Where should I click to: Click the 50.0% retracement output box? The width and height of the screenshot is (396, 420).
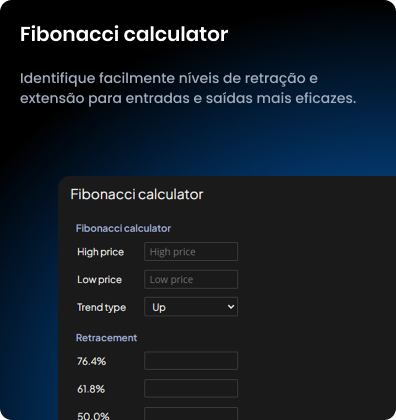click(191, 414)
